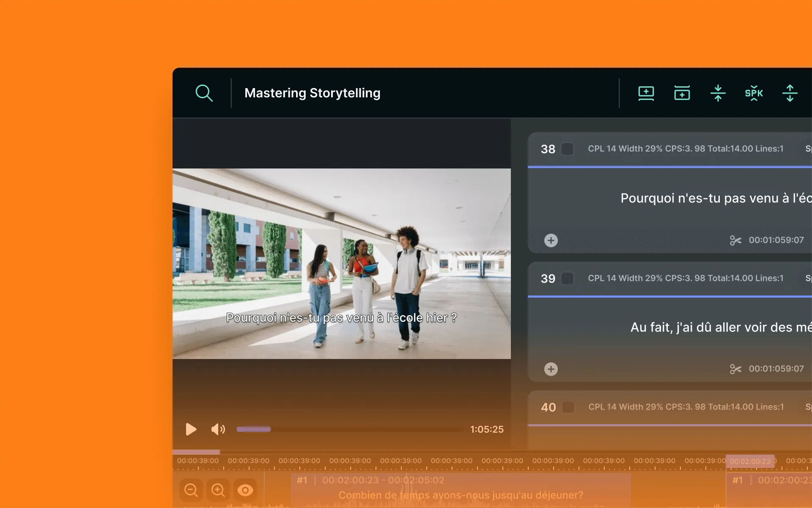Click the SPK speaker icon
The image size is (812, 508).
point(754,93)
